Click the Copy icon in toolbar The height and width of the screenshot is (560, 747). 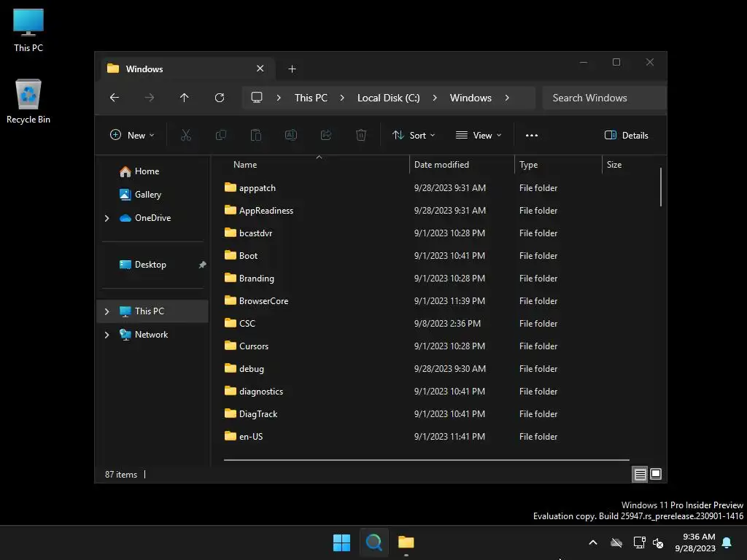[x=221, y=135]
